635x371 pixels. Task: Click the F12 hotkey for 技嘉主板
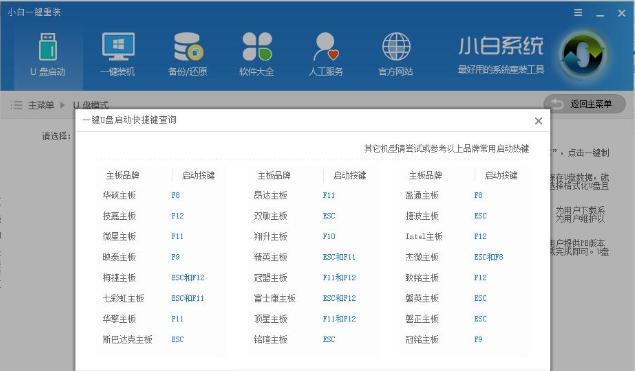(x=177, y=216)
